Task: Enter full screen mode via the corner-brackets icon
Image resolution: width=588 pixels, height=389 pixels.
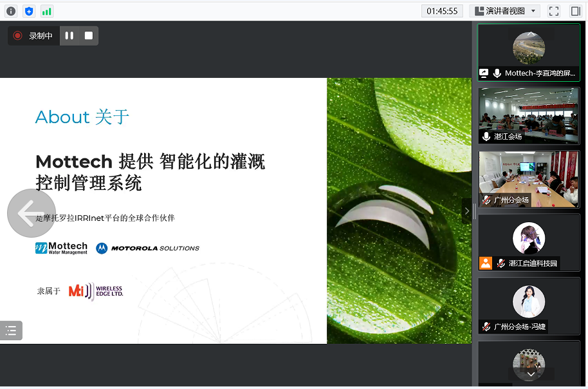Action: [554, 11]
